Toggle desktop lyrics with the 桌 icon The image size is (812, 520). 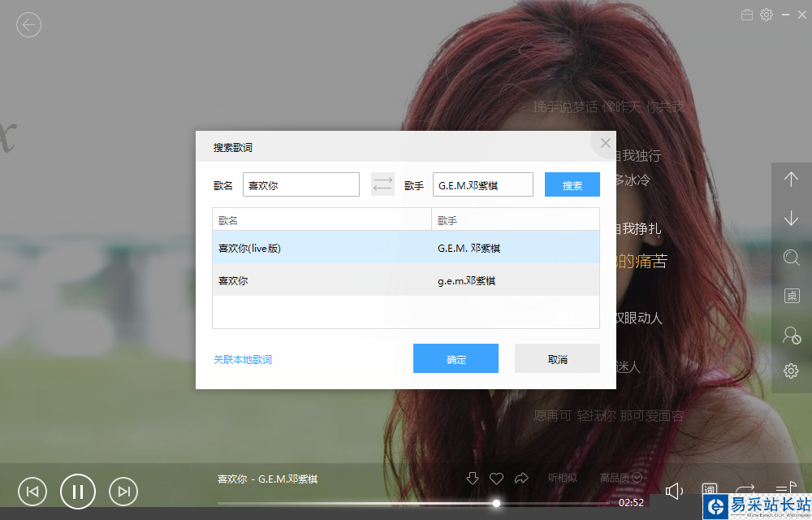coord(792,296)
